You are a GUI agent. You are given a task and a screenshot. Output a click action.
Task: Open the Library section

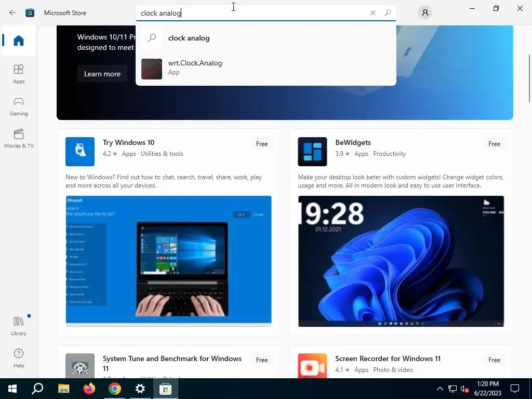(19, 326)
